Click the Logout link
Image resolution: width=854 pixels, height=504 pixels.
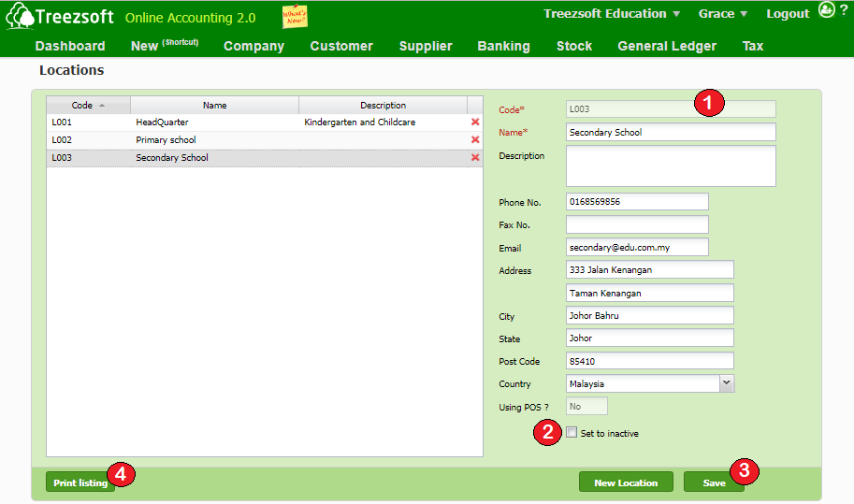(x=787, y=14)
